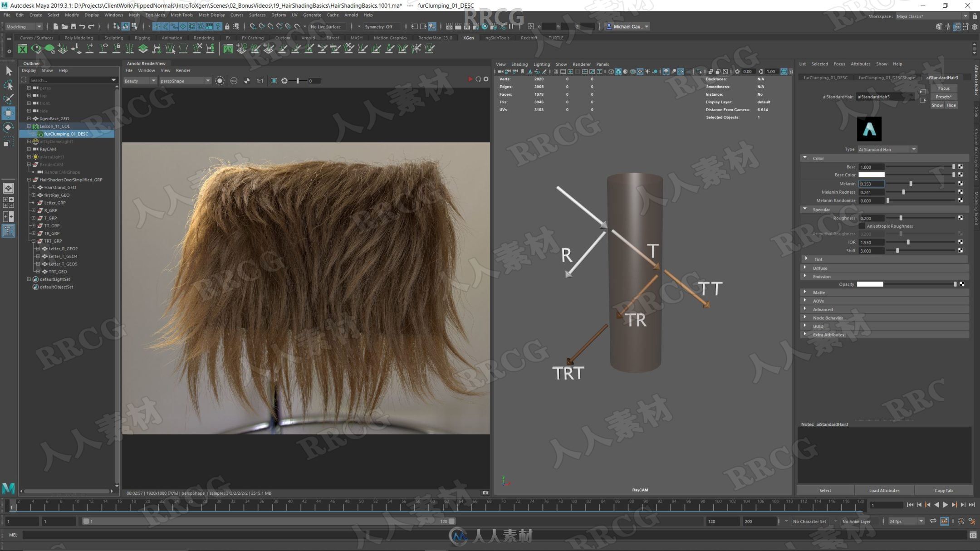
Task: Select the Sculpting tool icon
Action: click(110, 38)
